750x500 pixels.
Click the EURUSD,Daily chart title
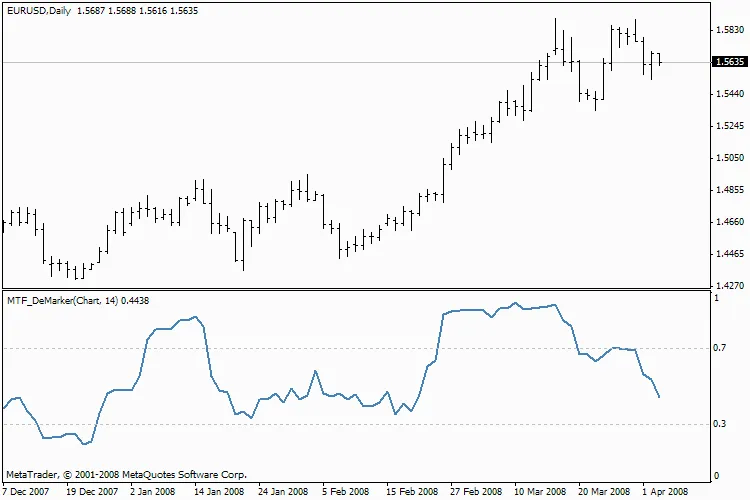[x=36, y=8]
